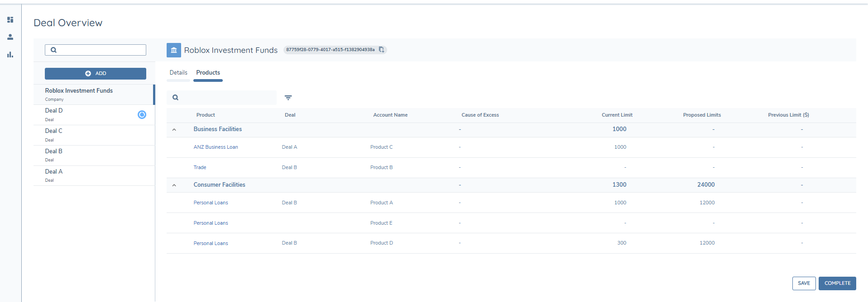This screenshot has width=868, height=302.
Task: Select Deal A in the sidebar list
Action: point(54,172)
